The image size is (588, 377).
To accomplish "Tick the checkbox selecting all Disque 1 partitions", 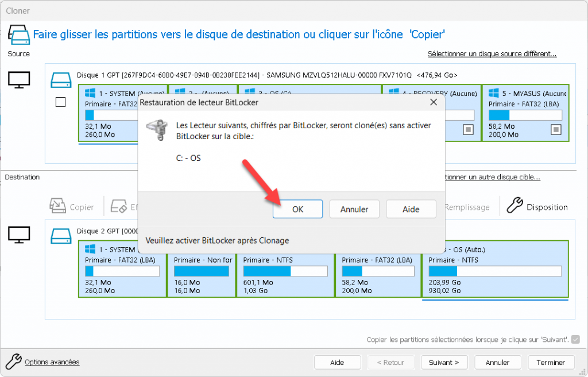I will pyautogui.click(x=60, y=102).
